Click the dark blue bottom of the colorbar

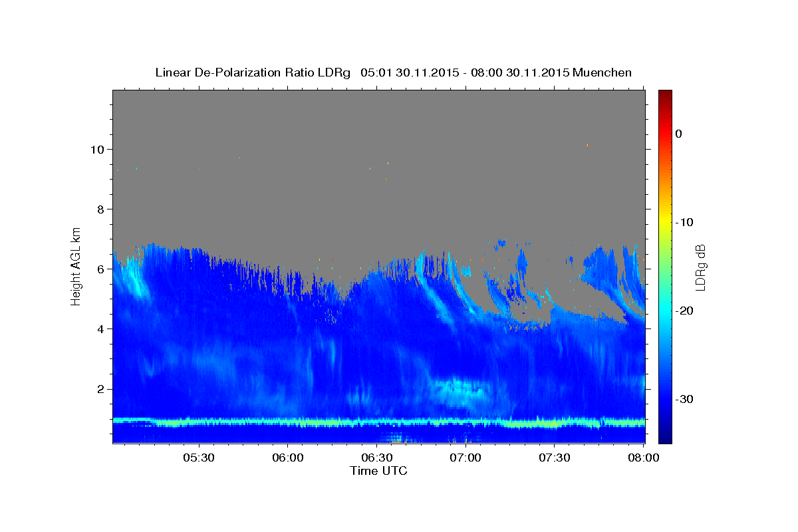665,438
